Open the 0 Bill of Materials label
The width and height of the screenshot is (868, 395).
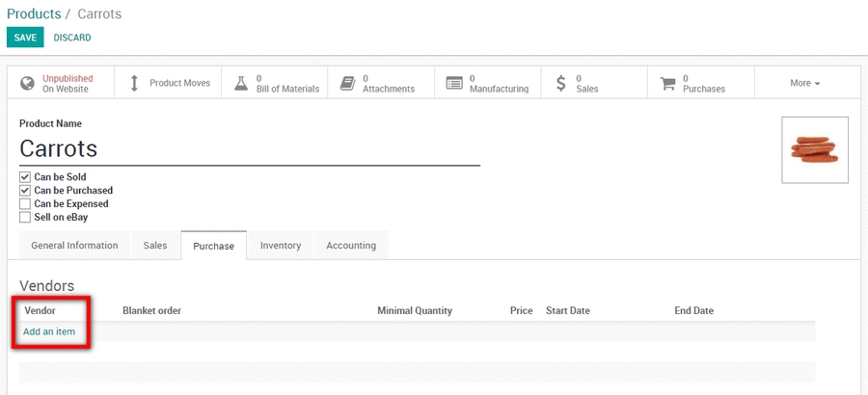pos(287,84)
